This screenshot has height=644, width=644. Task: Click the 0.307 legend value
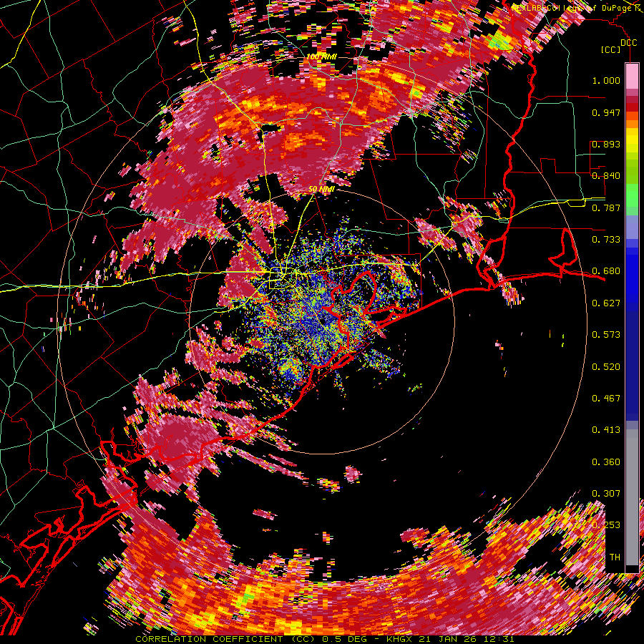coord(606,494)
